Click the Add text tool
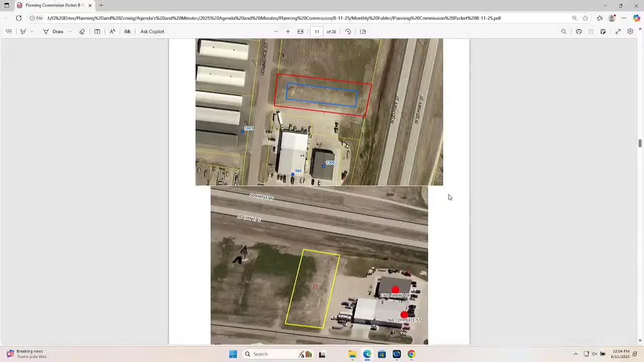 [97, 31]
